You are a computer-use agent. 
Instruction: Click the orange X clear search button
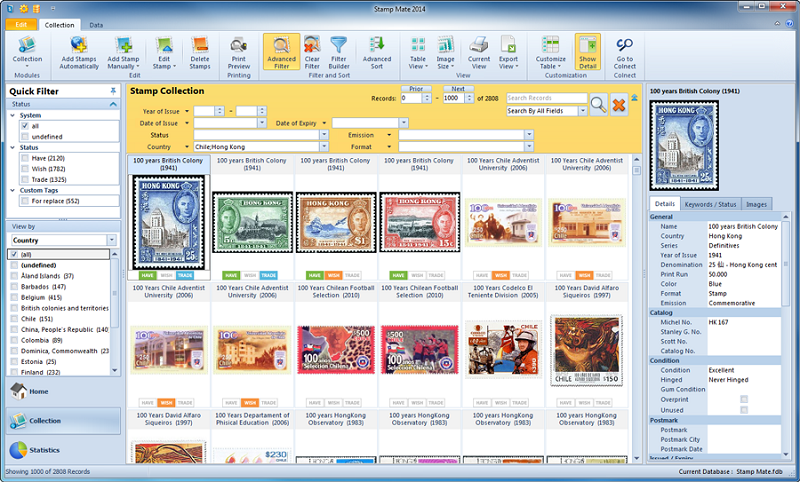(x=619, y=105)
